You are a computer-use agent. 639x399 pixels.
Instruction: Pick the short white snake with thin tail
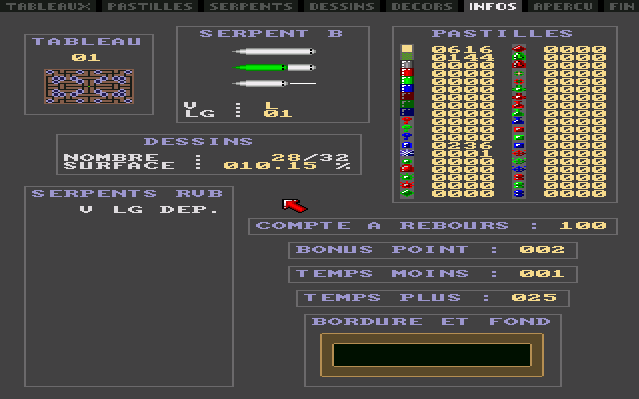(x=274, y=84)
